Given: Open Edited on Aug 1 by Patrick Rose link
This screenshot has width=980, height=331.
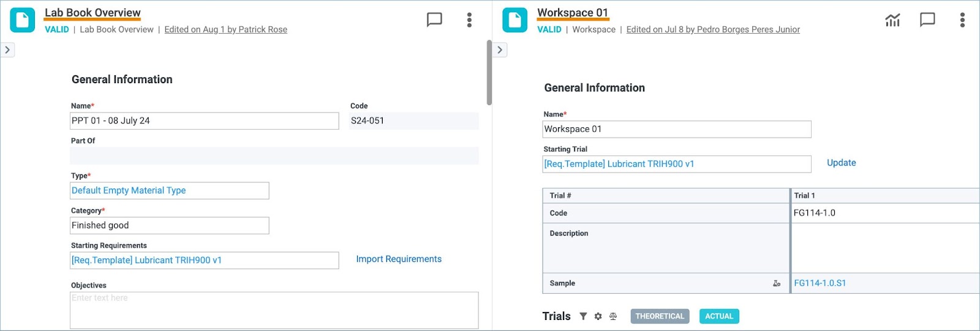Looking at the screenshot, I should point(225,29).
